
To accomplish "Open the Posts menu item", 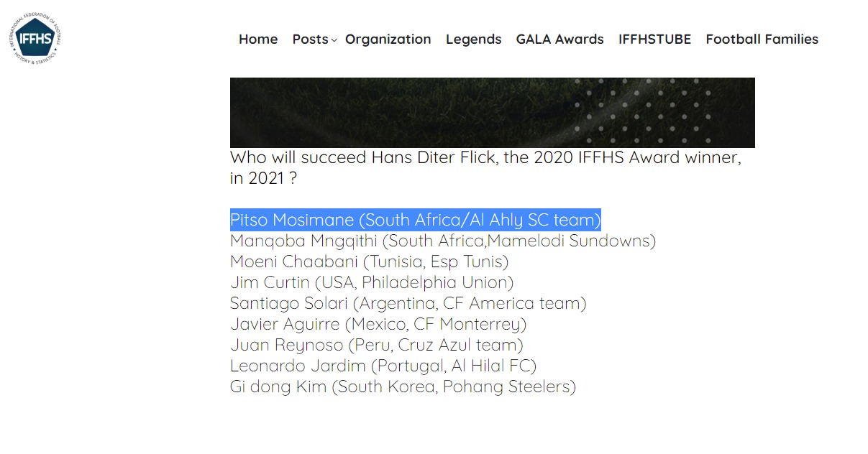I will (310, 40).
